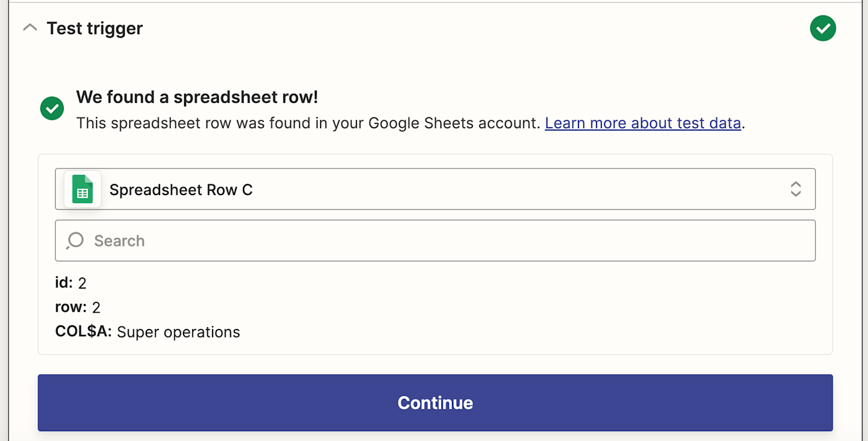Select the "row:" field label
Screen dimensions: 868x441
pos(71,307)
